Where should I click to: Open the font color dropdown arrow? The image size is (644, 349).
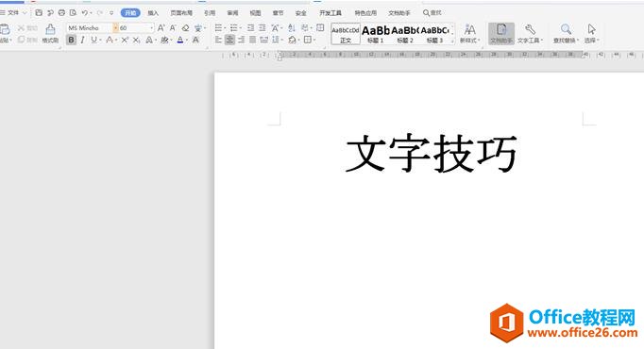pyautogui.click(x=186, y=40)
